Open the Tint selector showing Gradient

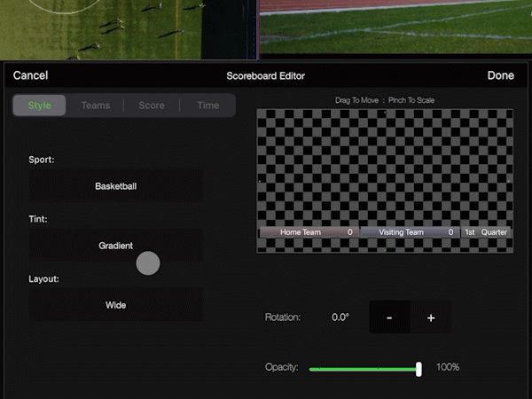coord(116,246)
